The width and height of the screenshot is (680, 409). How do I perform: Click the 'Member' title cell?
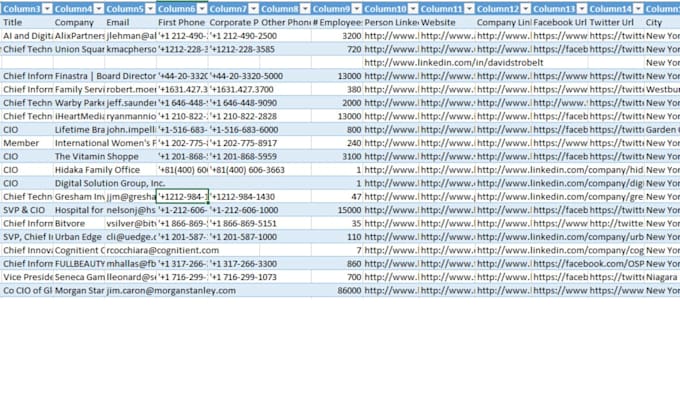(27, 143)
